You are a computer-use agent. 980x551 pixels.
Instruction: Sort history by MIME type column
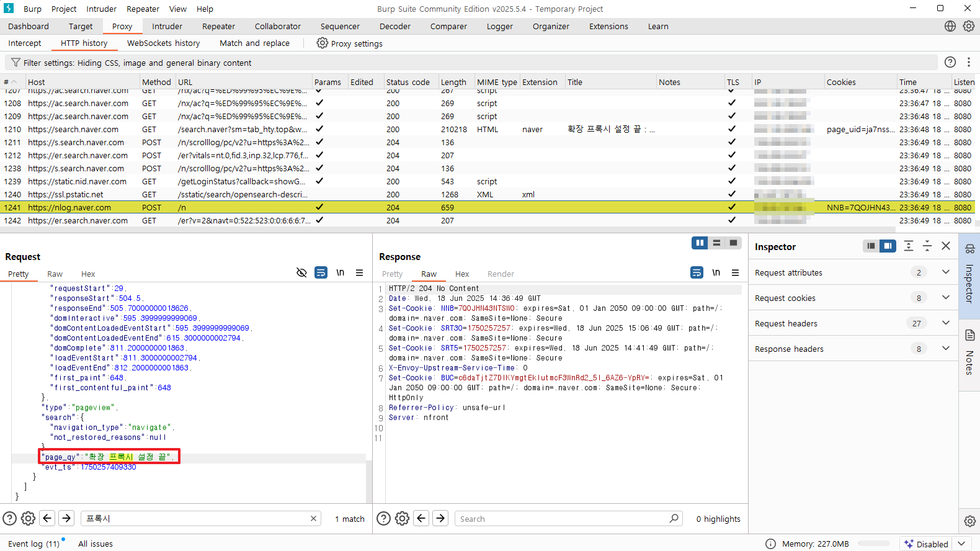click(x=497, y=82)
